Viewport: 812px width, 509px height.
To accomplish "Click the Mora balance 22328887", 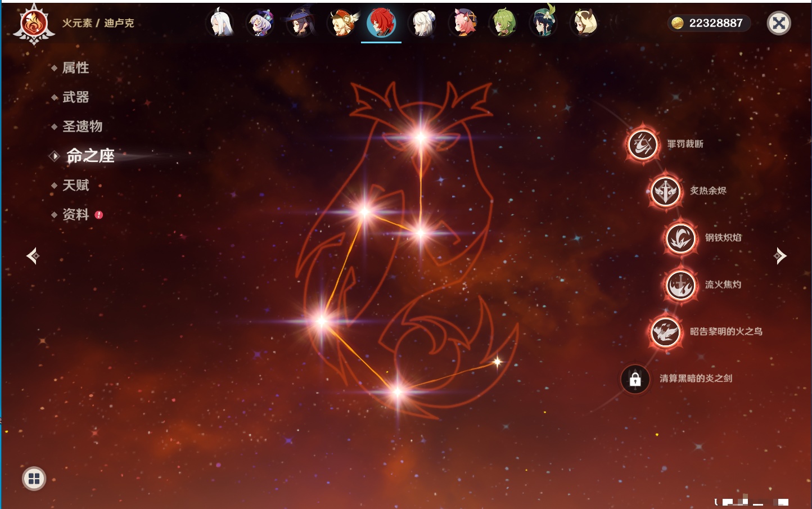I will coord(716,23).
